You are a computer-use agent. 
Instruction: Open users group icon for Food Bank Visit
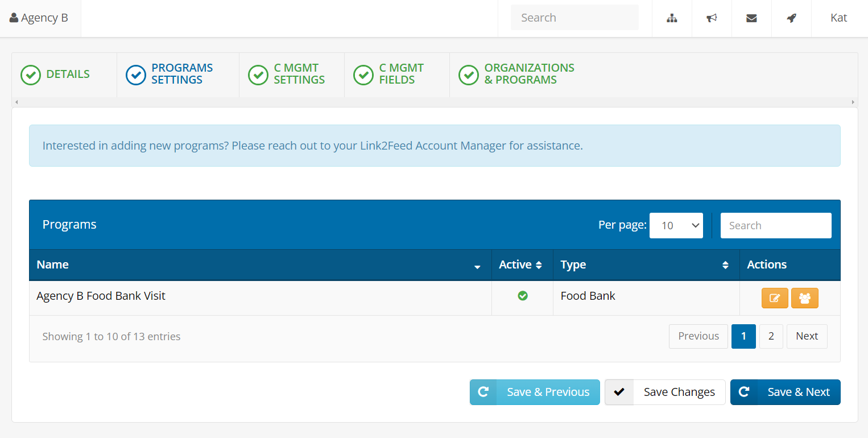coord(804,298)
